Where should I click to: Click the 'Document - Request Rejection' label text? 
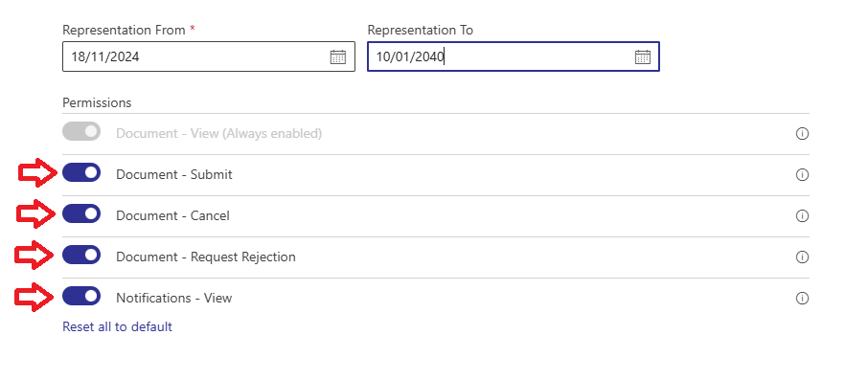(x=206, y=257)
